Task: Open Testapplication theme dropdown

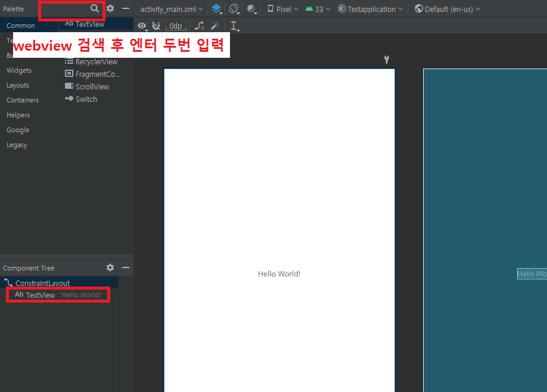Action: tap(371, 9)
